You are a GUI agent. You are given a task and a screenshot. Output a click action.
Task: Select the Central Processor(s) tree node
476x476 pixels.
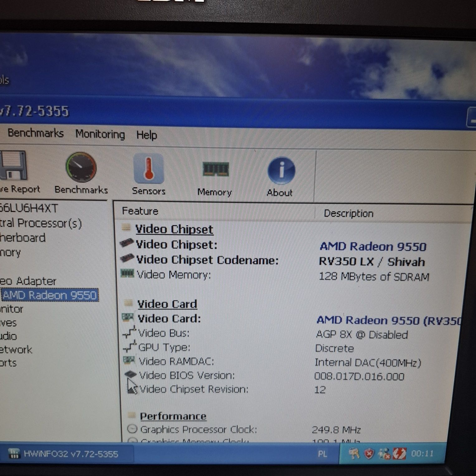point(41,223)
